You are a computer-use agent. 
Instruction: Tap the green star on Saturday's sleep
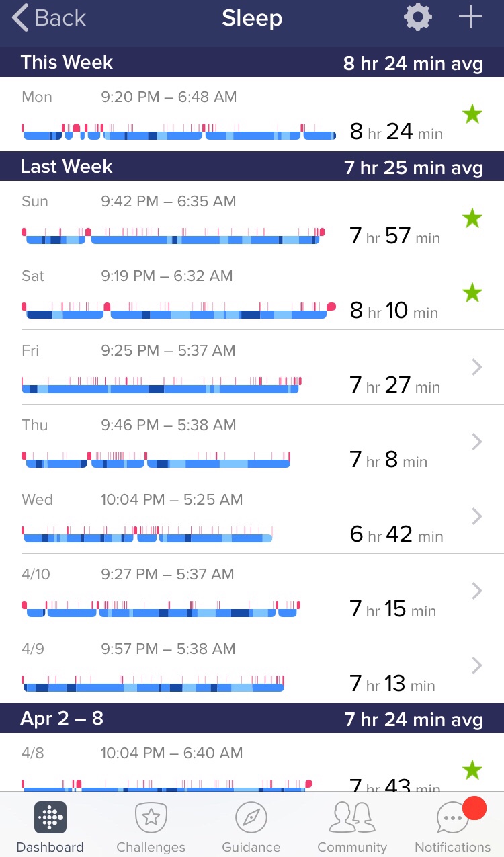click(472, 292)
